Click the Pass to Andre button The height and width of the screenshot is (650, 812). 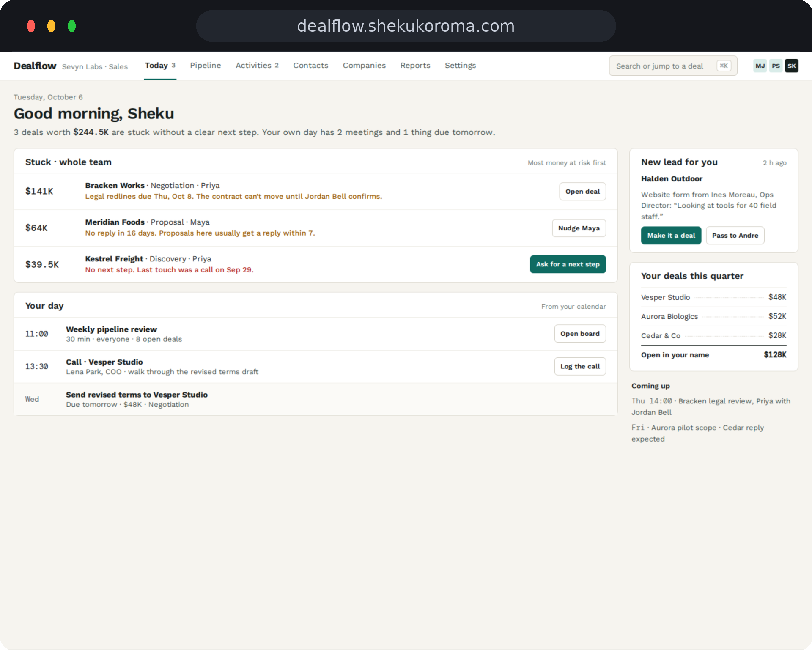735,236
